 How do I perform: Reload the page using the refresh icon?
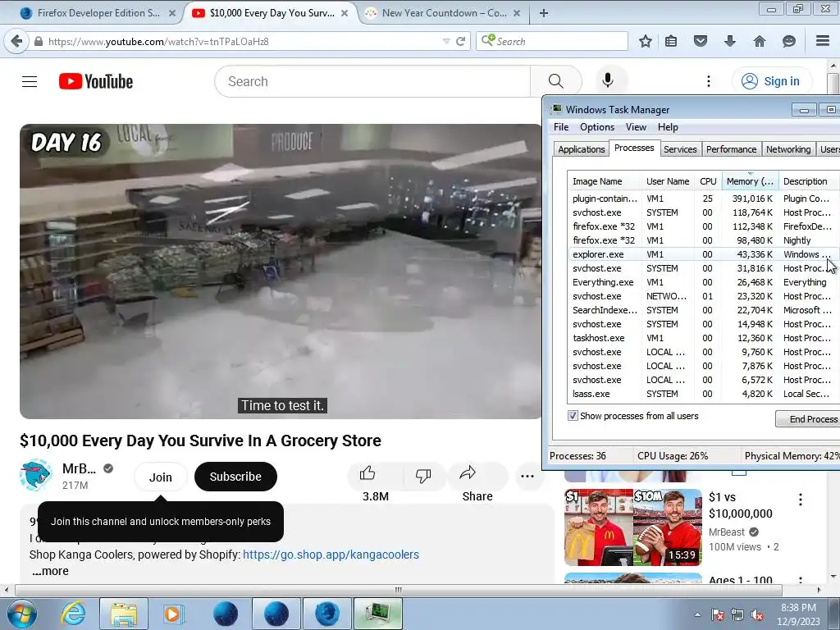[x=460, y=41]
